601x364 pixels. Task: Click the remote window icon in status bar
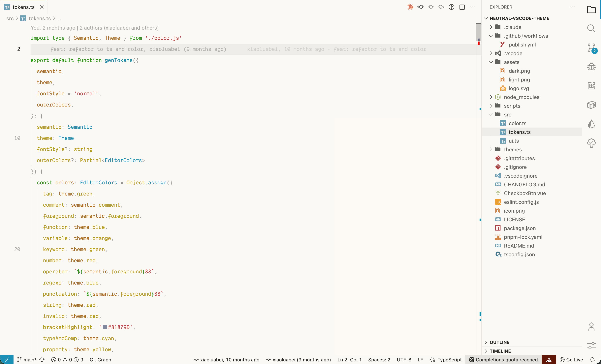point(7,359)
